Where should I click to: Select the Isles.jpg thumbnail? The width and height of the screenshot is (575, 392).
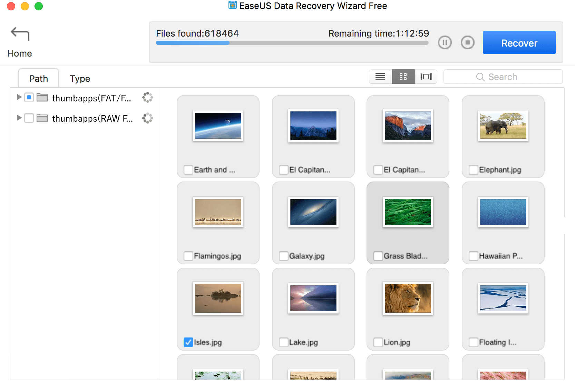(x=218, y=298)
